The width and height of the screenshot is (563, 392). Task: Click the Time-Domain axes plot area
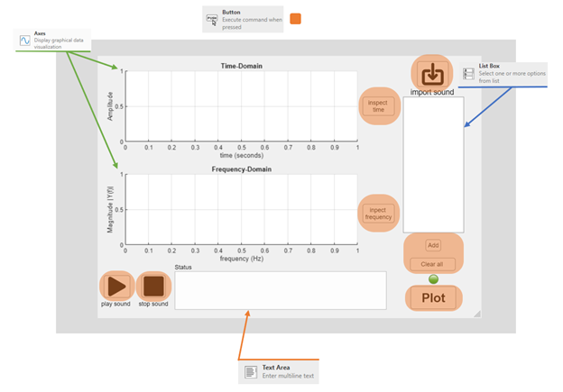click(x=241, y=106)
